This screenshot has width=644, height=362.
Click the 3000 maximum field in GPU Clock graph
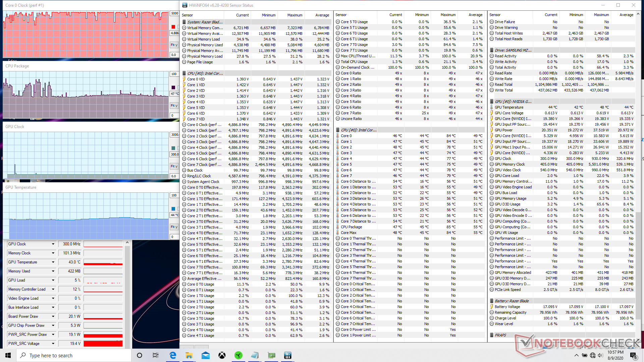coord(174,135)
